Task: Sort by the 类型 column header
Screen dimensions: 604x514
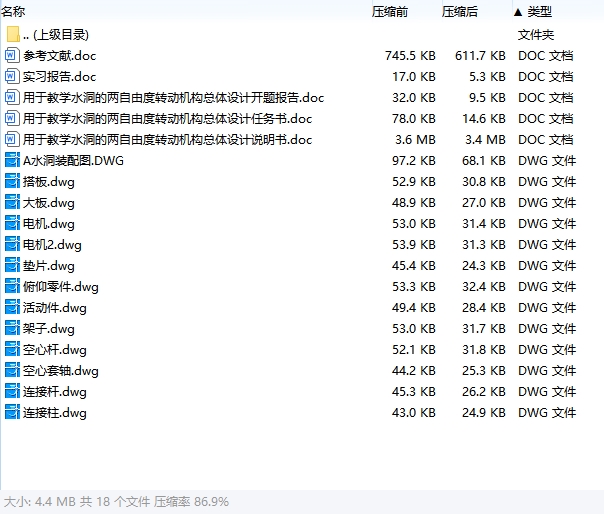Action: coord(540,12)
